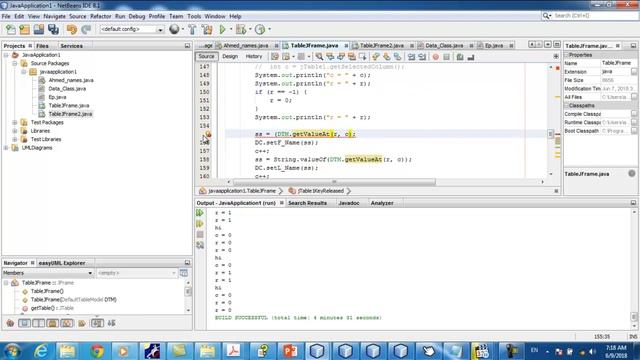
Task: Click the browser globe toolbar icon
Action: point(174,29)
